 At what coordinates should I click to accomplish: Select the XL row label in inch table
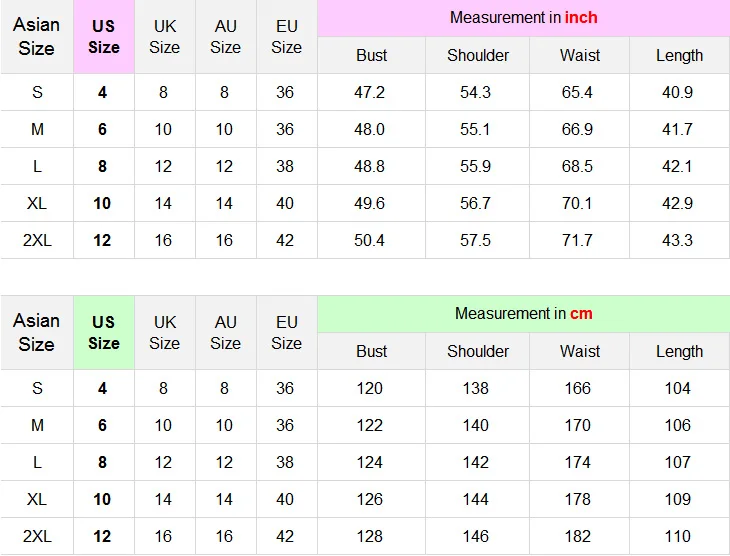(37, 203)
